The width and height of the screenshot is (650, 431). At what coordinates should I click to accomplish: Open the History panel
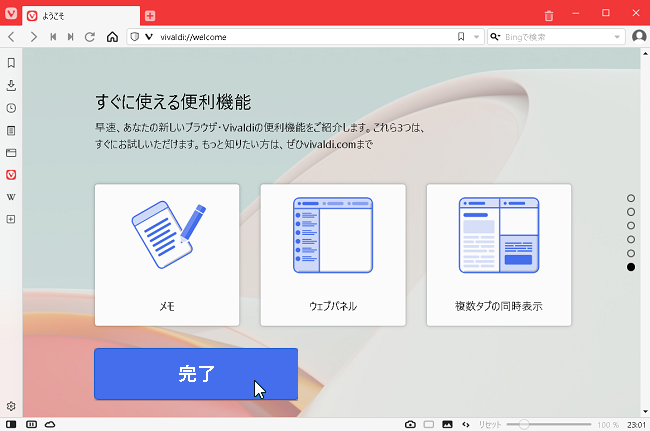click(11, 108)
